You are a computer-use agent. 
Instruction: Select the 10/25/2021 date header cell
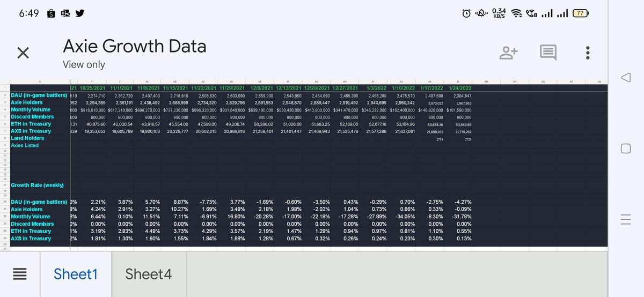(x=92, y=88)
